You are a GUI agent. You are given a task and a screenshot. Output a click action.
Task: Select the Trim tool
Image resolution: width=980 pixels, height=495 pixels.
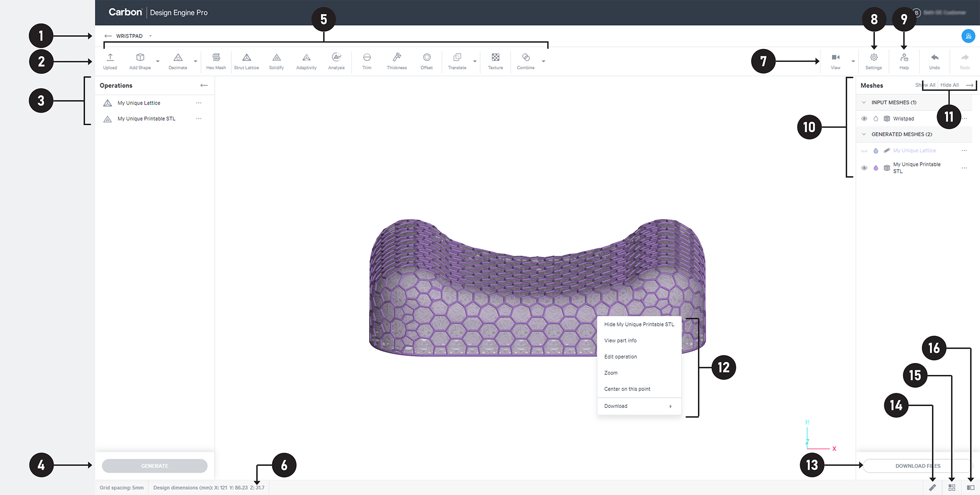coord(367,61)
